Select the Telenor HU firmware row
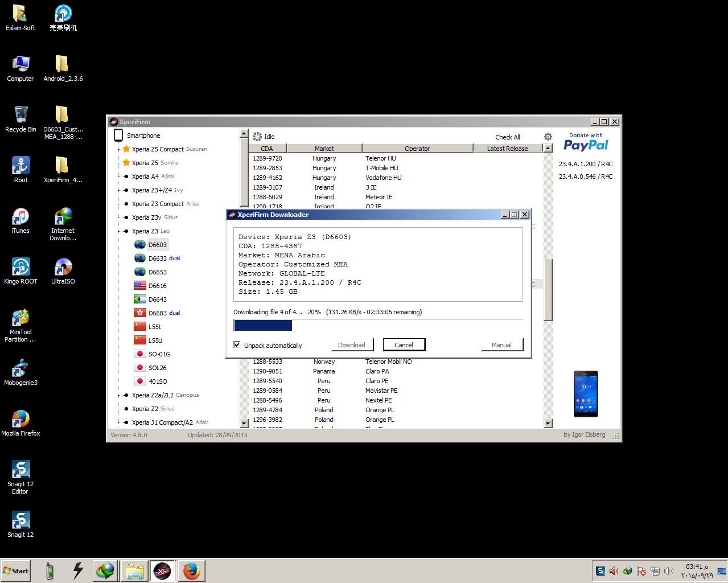Screen dimensions: 728x583 click(x=396, y=158)
